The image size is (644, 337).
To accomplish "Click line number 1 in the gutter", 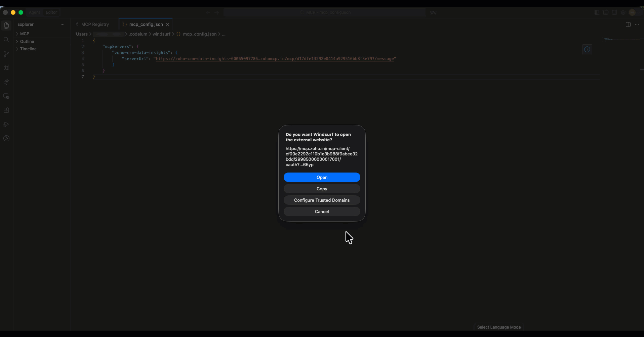I will (x=83, y=41).
